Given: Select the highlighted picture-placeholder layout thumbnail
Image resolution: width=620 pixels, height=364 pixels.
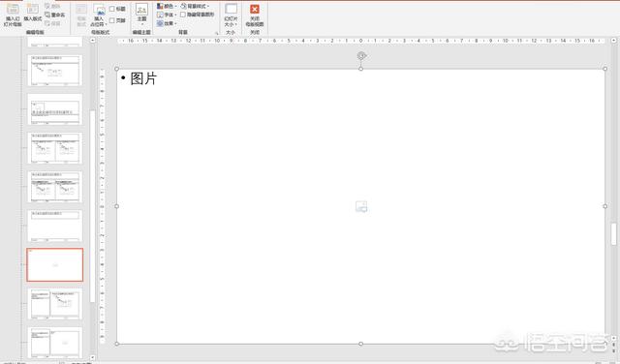Looking at the screenshot, I should click(55, 265).
